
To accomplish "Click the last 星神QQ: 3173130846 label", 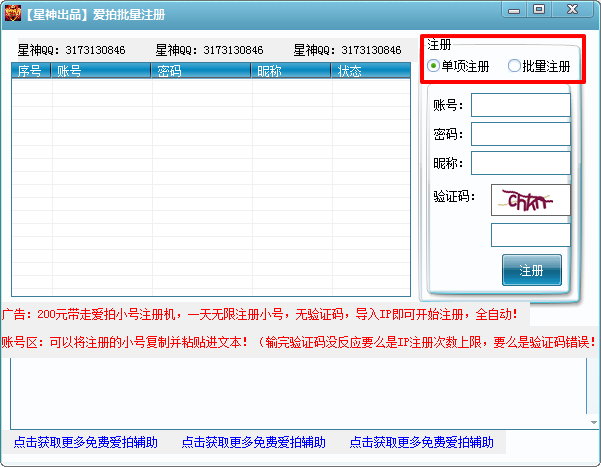I will [x=347, y=50].
